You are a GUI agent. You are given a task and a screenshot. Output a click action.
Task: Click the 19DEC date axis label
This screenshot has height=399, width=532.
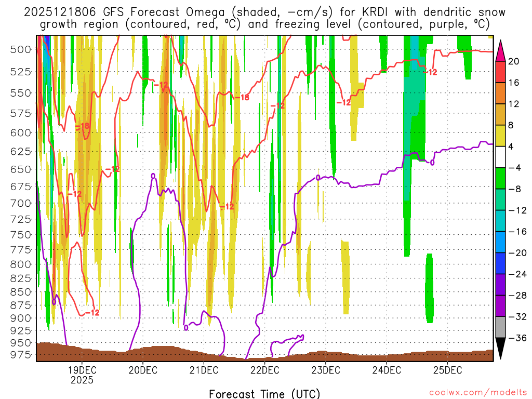[x=82, y=370]
